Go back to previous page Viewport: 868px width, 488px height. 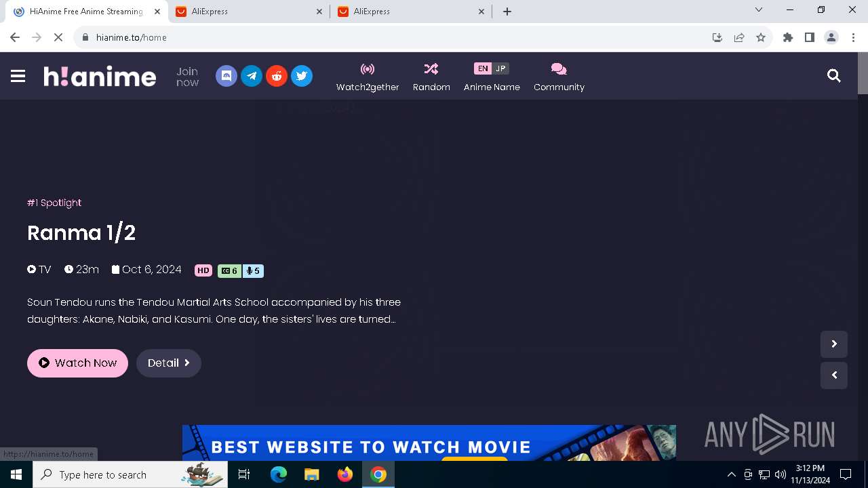coord(15,37)
